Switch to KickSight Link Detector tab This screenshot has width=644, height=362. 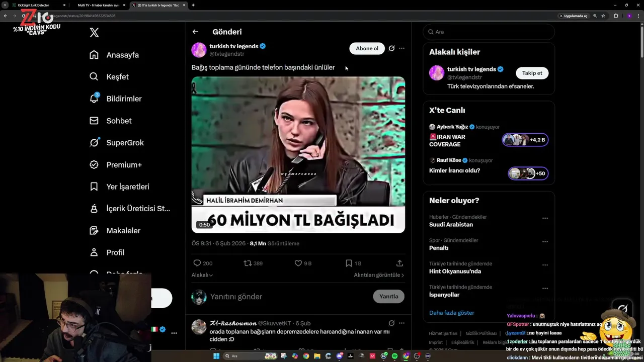39,5
